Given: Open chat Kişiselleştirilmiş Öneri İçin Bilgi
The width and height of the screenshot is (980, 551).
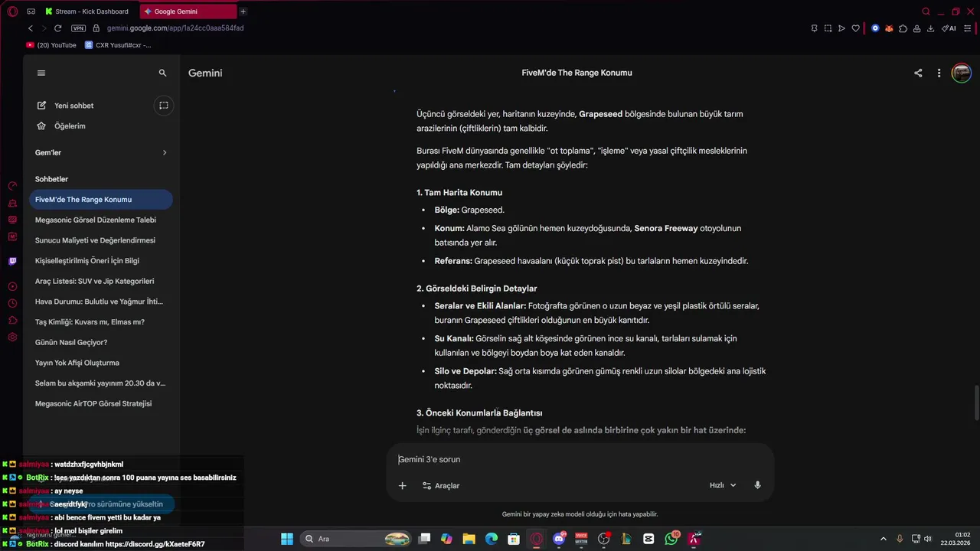Looking at the screenshot, I should click(101, 261).
